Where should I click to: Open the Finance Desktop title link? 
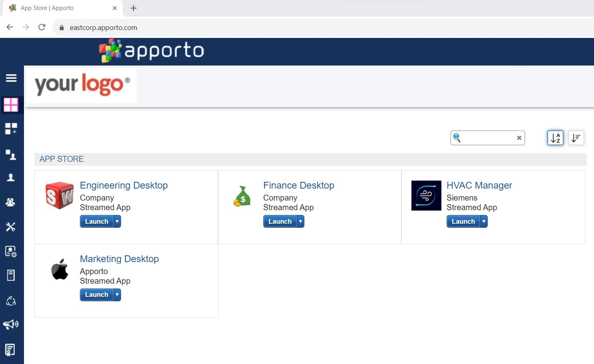[x=299, y=185]
